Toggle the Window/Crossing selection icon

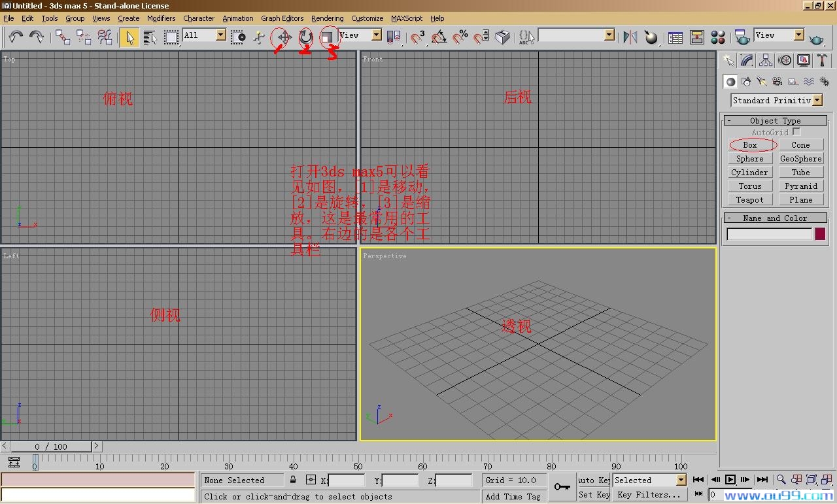click(x=238, y=37)
